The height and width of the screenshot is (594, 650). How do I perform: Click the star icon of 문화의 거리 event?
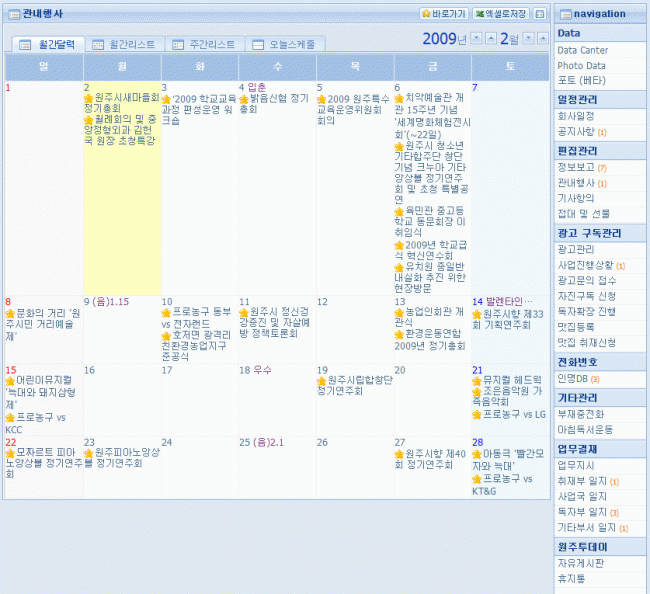point(10,314)
